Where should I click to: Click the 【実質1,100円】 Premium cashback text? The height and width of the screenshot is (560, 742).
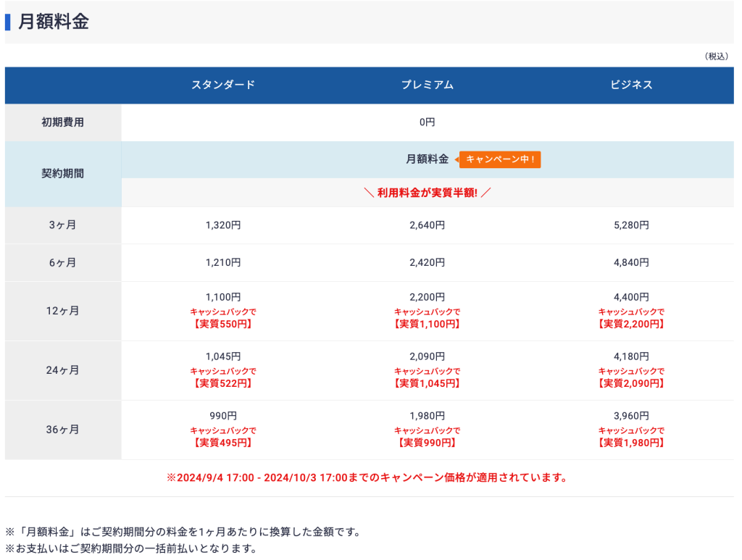tap(428, 323)
